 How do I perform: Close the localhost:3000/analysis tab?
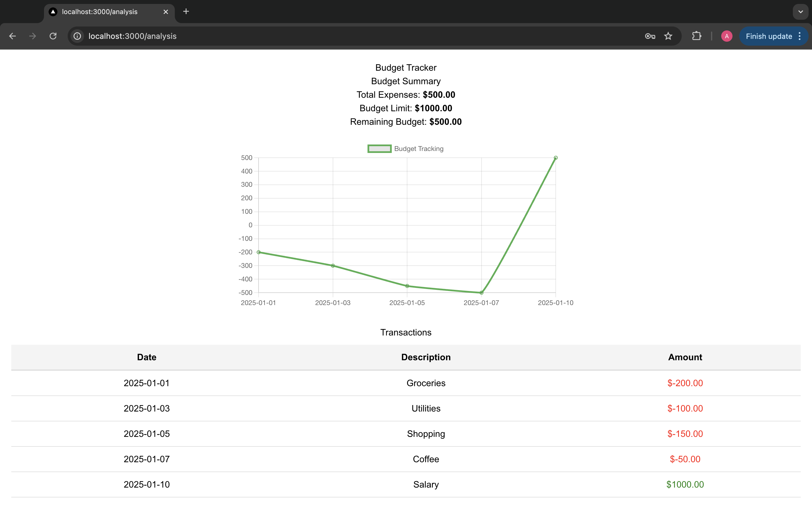coord(166,12)
